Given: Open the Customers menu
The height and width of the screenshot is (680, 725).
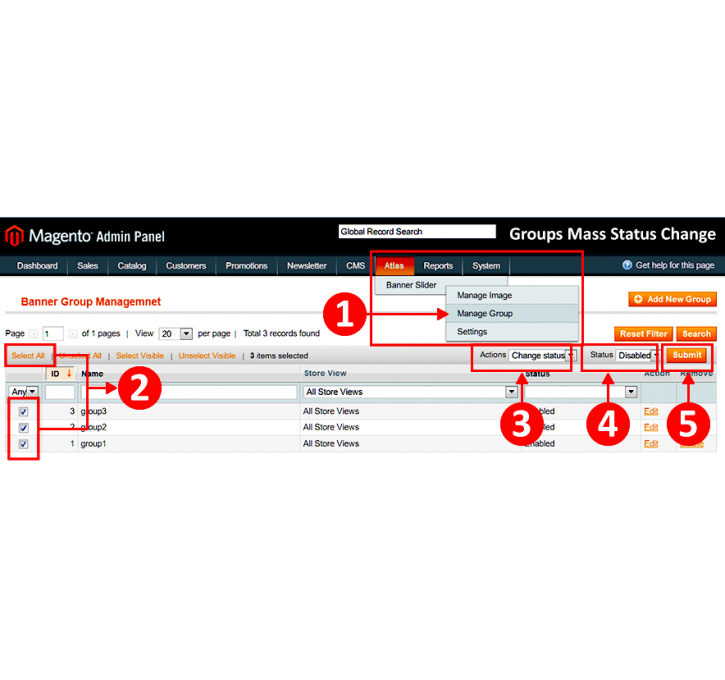Looking at the screenshot, I should point(186,266).
